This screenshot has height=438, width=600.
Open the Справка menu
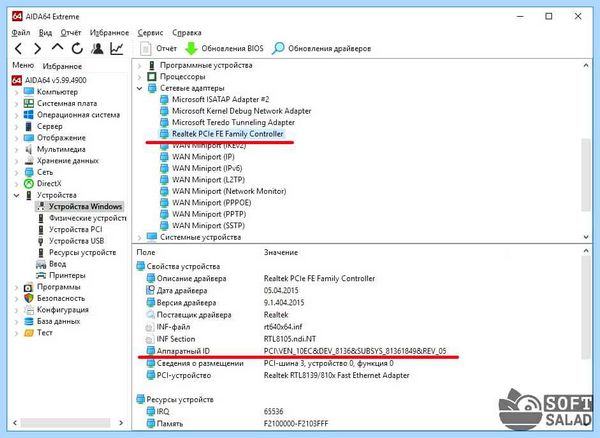coord(187,33)
